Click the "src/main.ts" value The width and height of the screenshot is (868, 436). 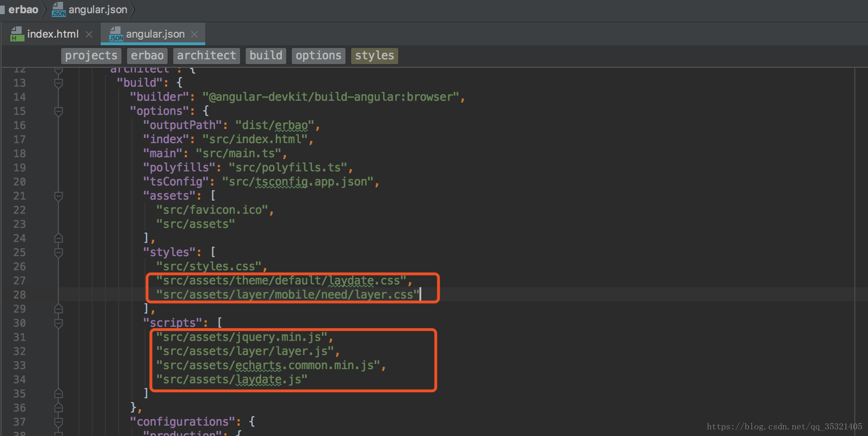tap(238, 153)
